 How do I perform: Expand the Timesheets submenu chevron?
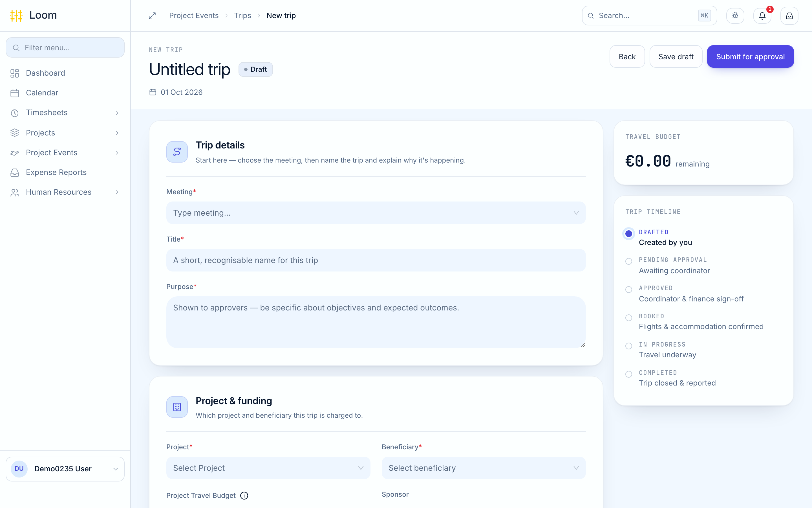pyautogui.click(x=117, y=113)
